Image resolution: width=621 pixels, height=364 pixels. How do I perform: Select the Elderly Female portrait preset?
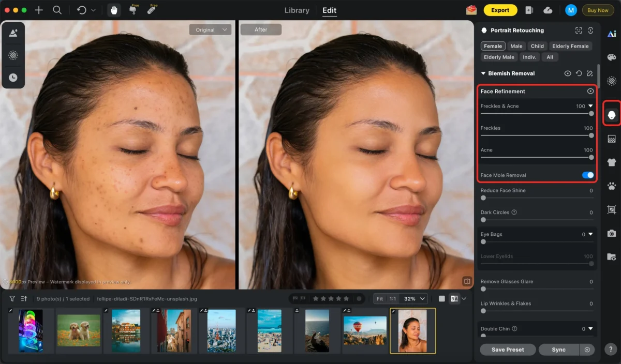pyautogui.click(x=570, y=45)
